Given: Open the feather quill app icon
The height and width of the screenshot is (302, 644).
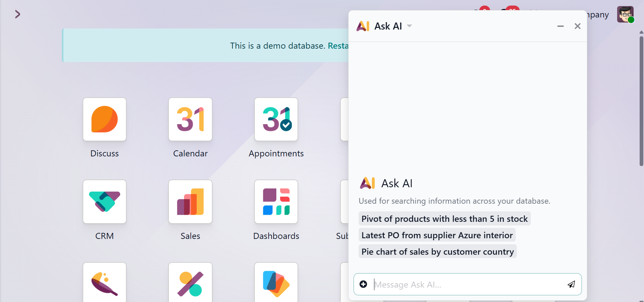Looking at the screenshot, I should point(104,284).
